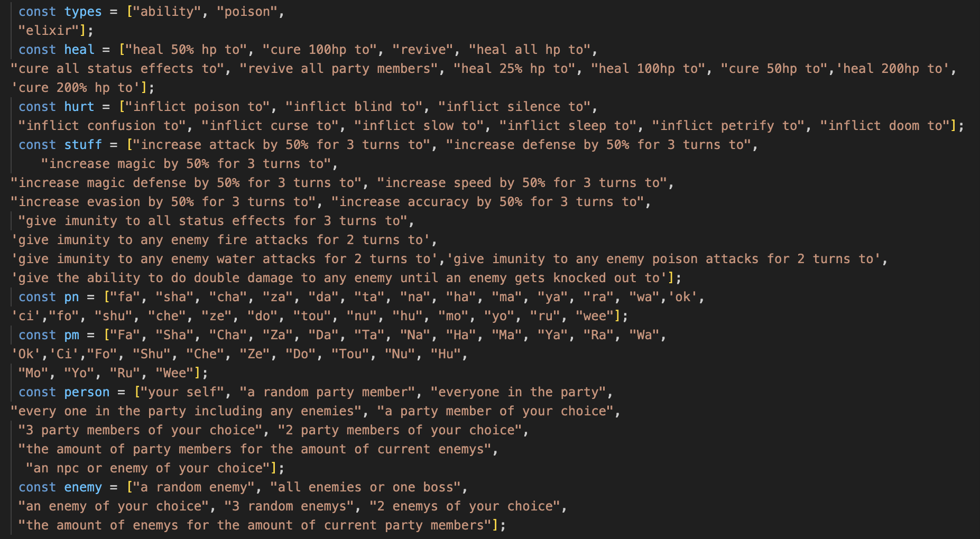The image size is (980, 539).
Task: Click the "an npc or enemy of your choice" string
Action: point(148,468)
